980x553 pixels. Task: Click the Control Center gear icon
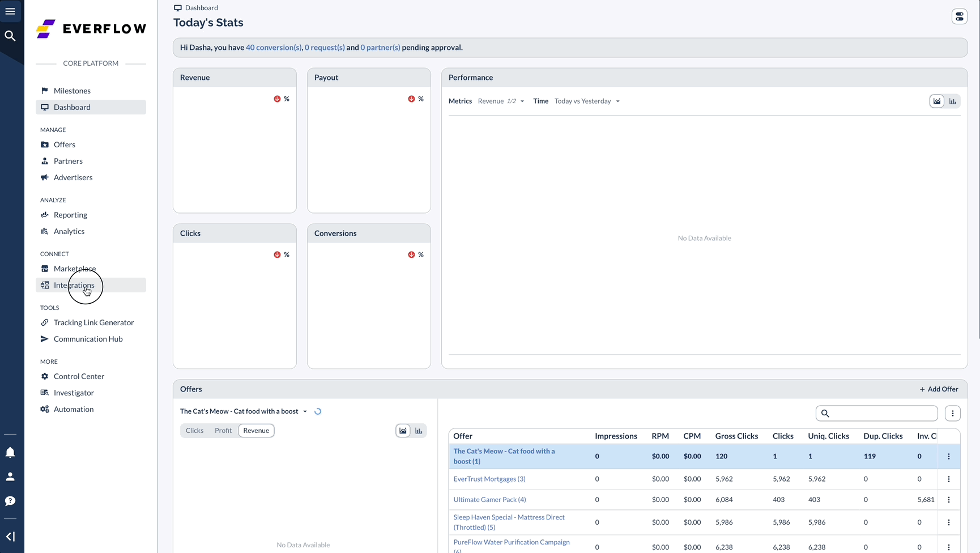(x=45, y=376)
